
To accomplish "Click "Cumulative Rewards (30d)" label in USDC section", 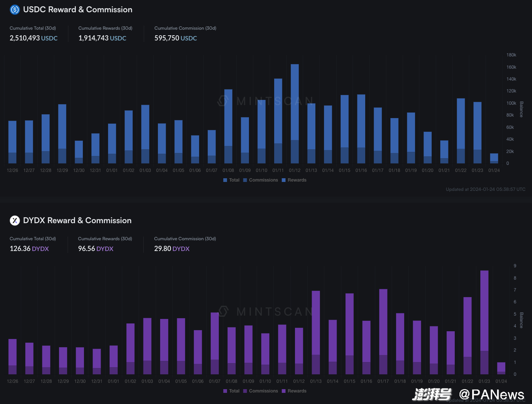I will [105, 28].
